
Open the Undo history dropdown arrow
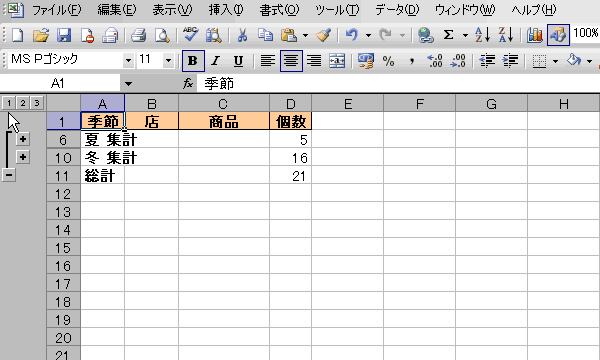368,36
